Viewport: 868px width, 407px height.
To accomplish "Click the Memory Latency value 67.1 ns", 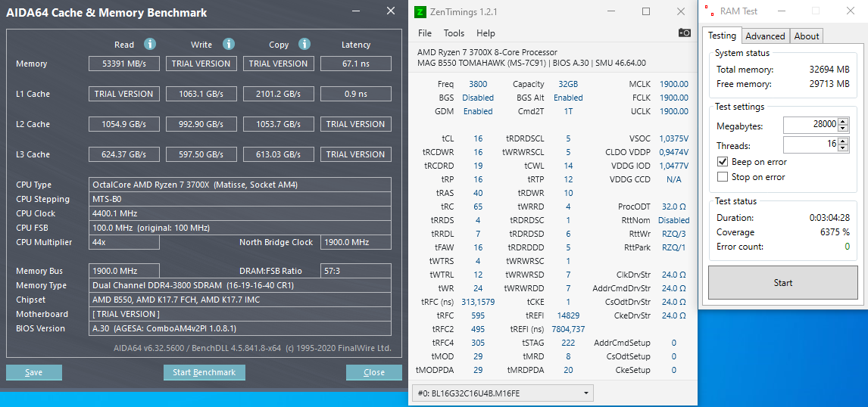I will (355, 64).
